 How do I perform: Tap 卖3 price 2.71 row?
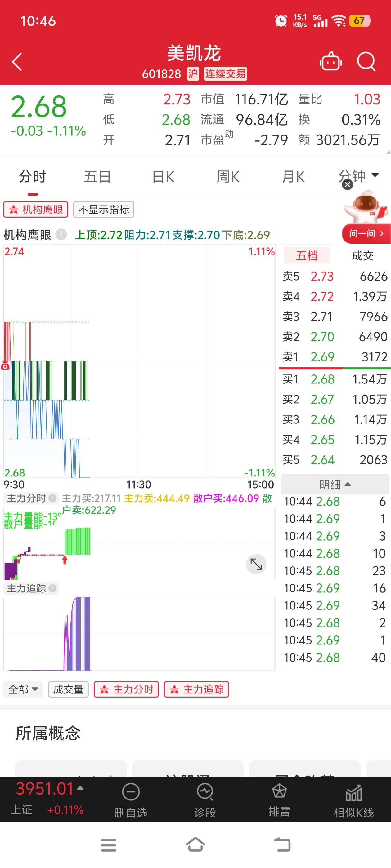pyautogui.click(x=335, y=317)
